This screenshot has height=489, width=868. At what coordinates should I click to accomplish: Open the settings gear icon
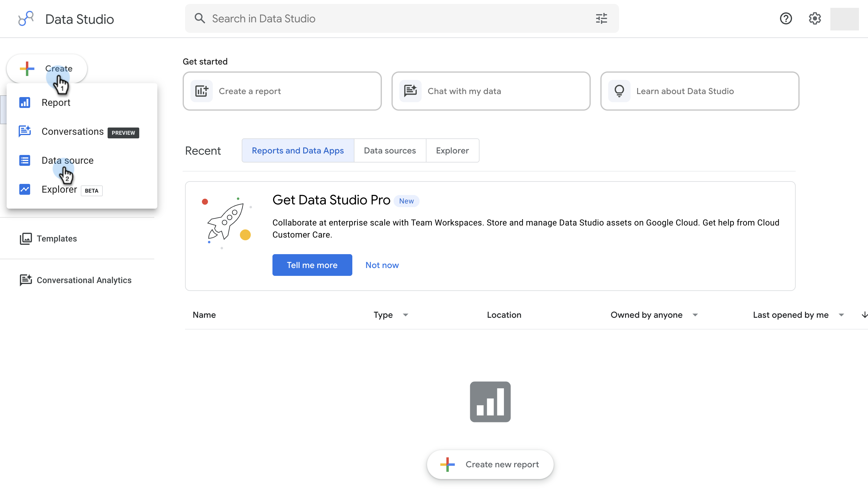[815, 18]
